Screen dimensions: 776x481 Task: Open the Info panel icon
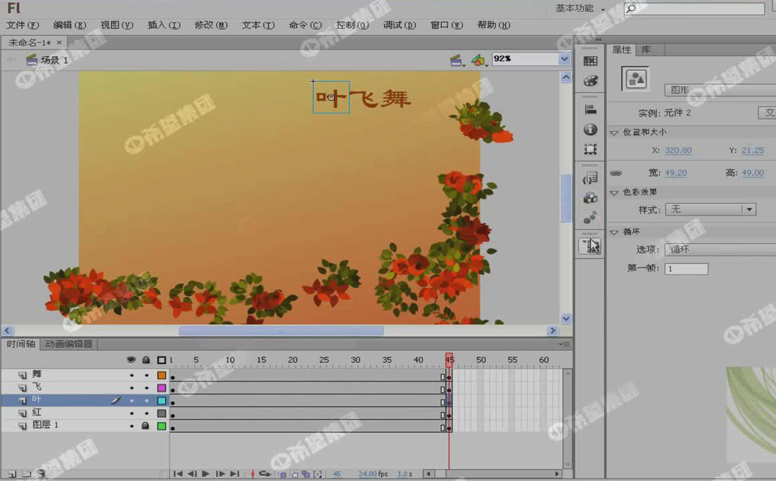point(590,130)
